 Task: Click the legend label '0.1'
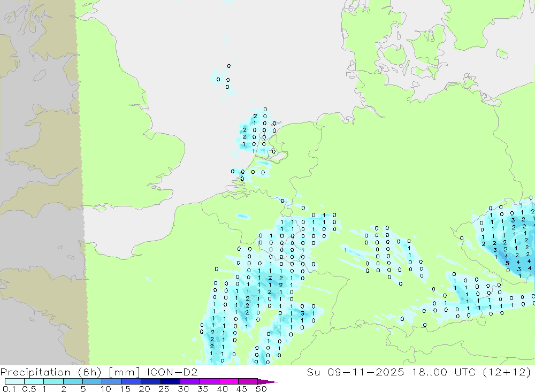[x=9, y=389]
